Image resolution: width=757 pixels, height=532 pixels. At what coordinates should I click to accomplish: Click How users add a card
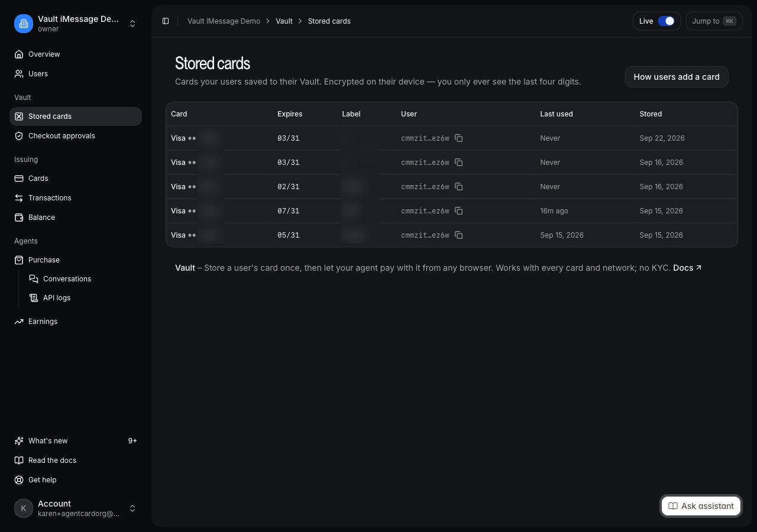[677, 77]
